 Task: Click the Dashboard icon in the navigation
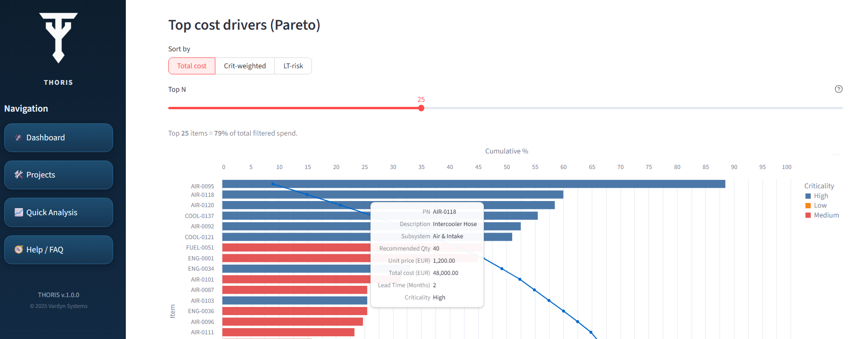pyautogui.click(x=19, y=137)
